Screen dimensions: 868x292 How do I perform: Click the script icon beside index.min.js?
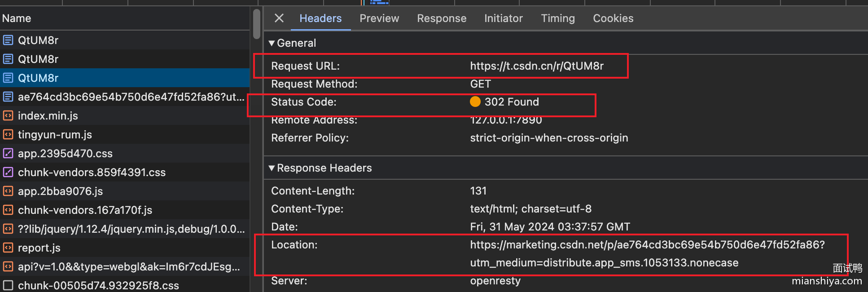point(8,116)
